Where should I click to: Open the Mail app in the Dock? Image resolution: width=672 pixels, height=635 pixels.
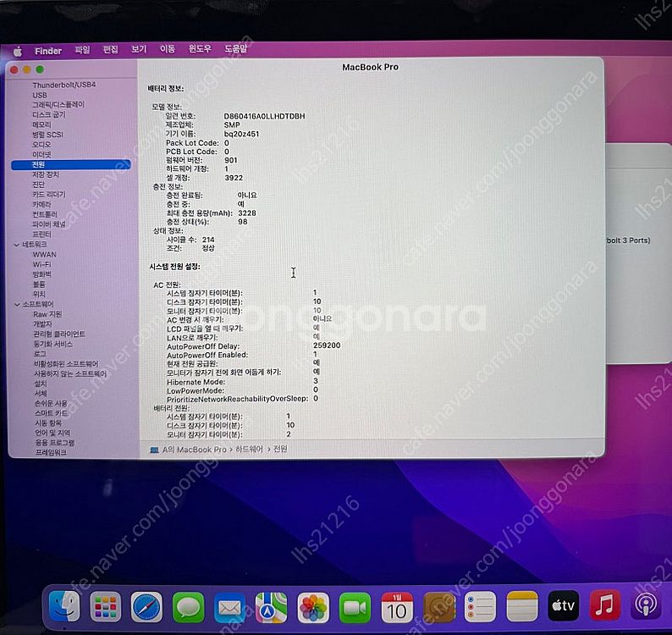(x=229, y=608)
